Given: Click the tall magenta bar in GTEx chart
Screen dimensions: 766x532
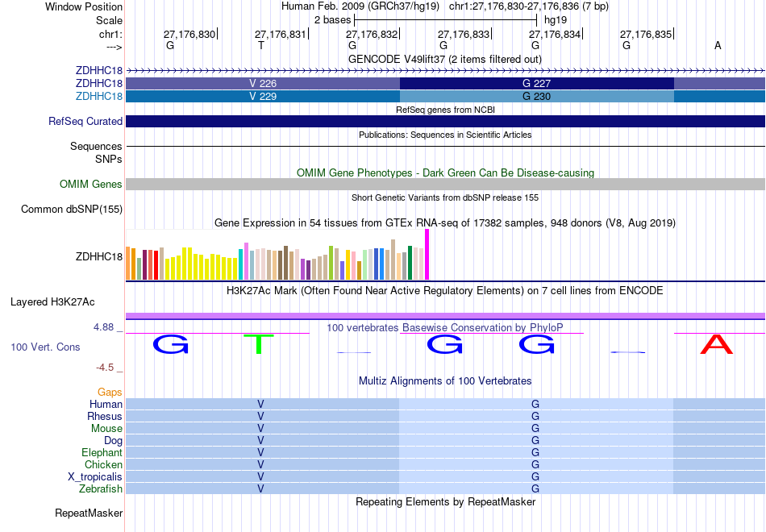Looking at the screenshot, I should click(427, 255).
